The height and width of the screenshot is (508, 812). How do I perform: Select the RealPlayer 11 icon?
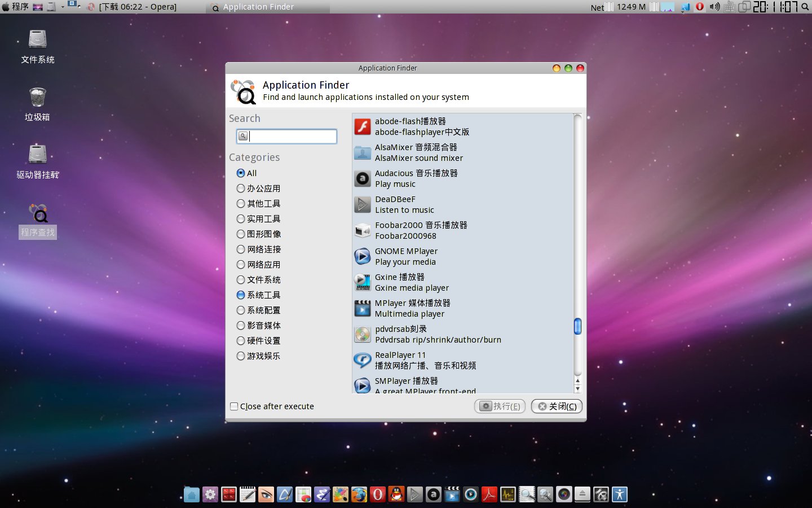click(x=363, y=360)
